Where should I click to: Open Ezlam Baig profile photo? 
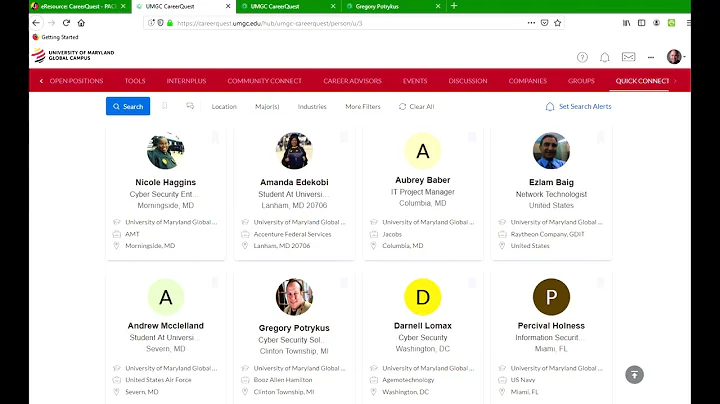tap(551, 151)
